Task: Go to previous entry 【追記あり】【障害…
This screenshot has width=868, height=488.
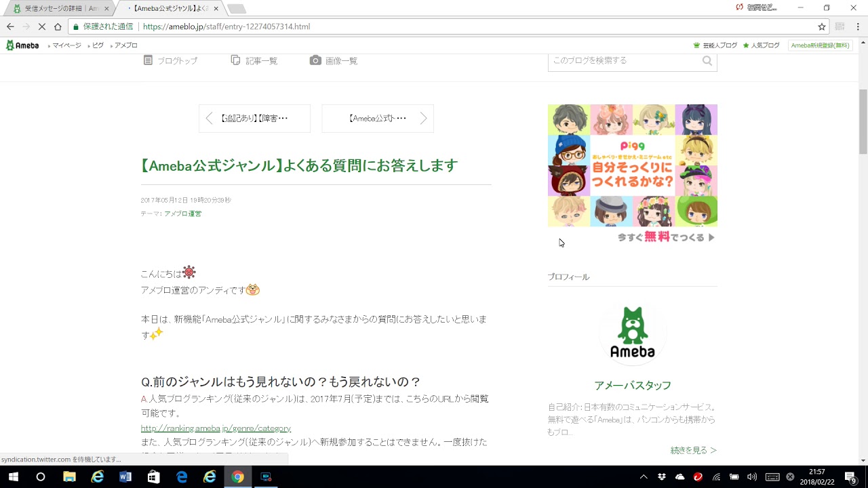Action: click(254, 119)
